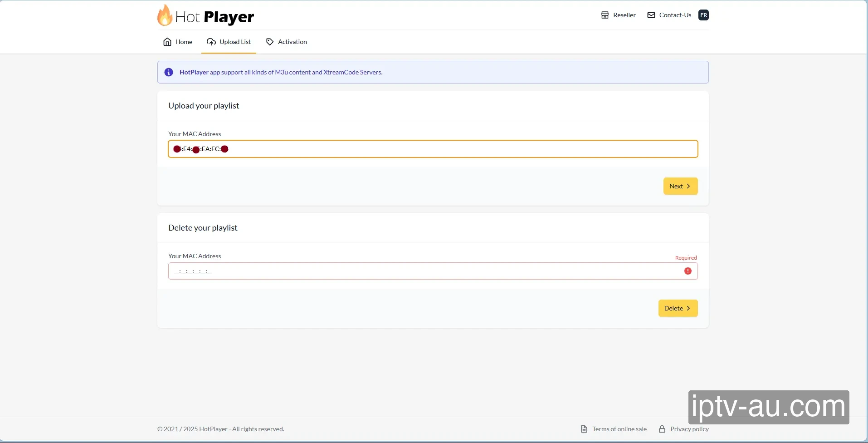The width and height of the screenshot is (868, 443).
Task: Focus the delete playlist MAC Address field
Action: point(433,271)
